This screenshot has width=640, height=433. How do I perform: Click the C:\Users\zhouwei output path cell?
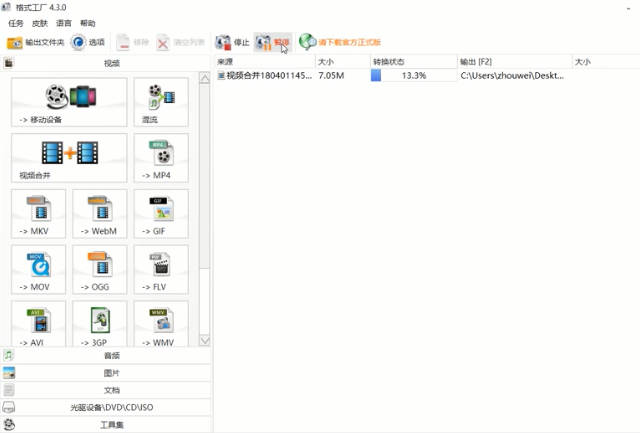pos(512,75)
